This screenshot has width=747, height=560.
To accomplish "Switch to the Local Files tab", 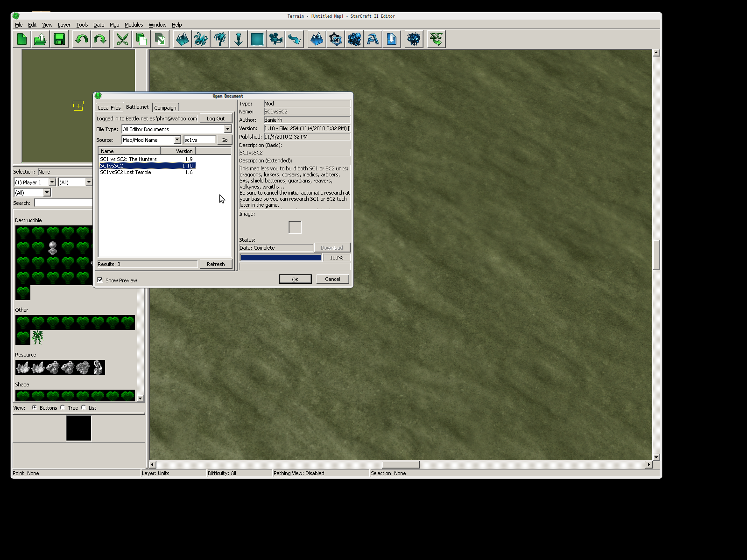I will point(109,108).
